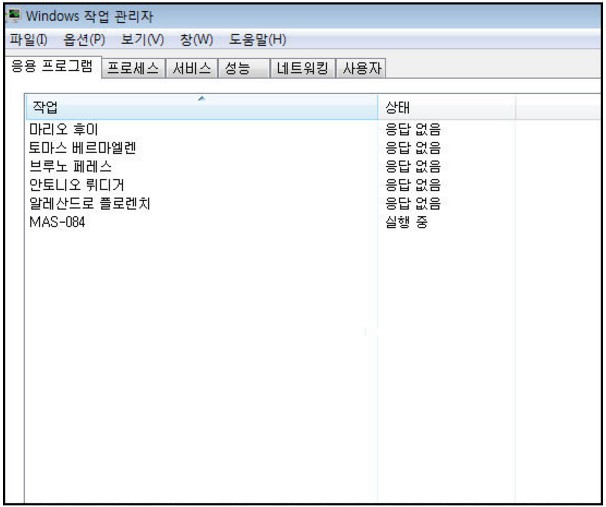Image resolution: width=606 pixels, height=507 pixels.
Task: Switch to the 프로세스 tab
Action: pyautogui.click(x=133, y=68)
